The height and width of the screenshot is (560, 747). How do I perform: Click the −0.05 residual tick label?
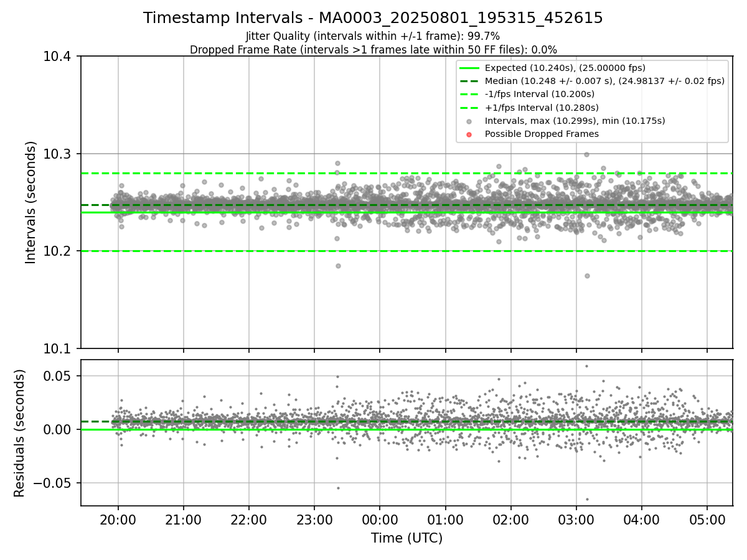(x=54, y=483)
